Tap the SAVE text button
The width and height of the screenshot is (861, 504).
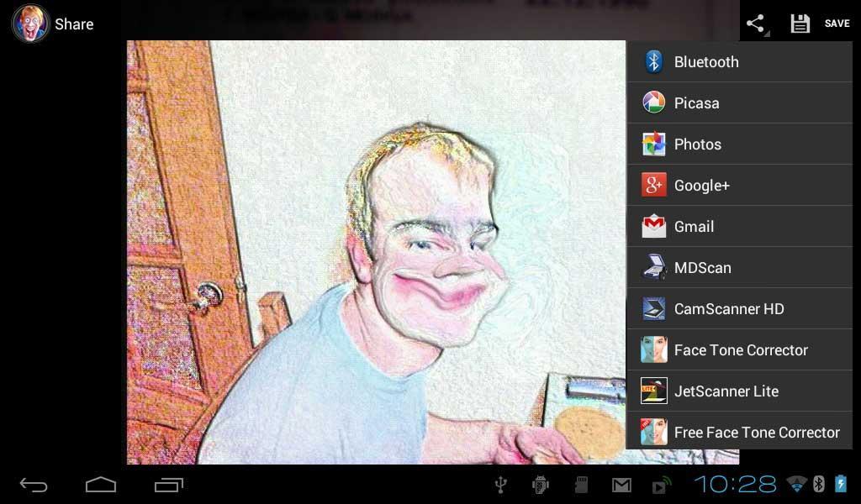837,24
